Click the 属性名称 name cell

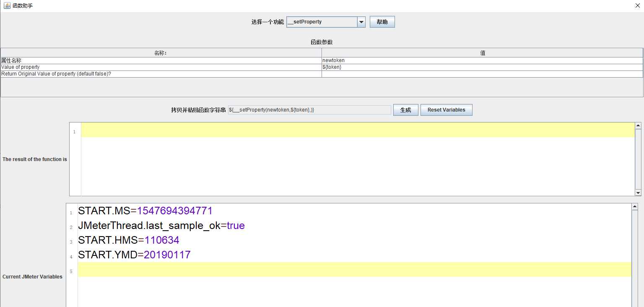pyautogui.click(x=161, y=60)
